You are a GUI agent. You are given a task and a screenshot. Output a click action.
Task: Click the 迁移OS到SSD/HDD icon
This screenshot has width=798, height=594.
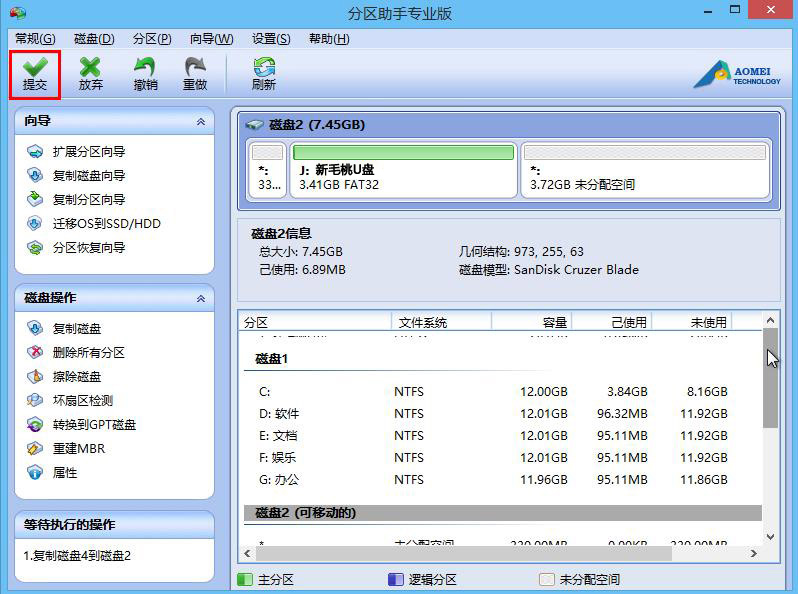[35, 223]
